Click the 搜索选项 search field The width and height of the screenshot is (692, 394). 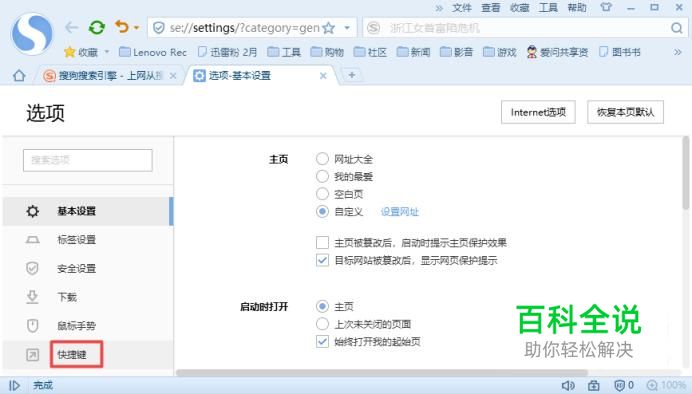tap(88, 160)
